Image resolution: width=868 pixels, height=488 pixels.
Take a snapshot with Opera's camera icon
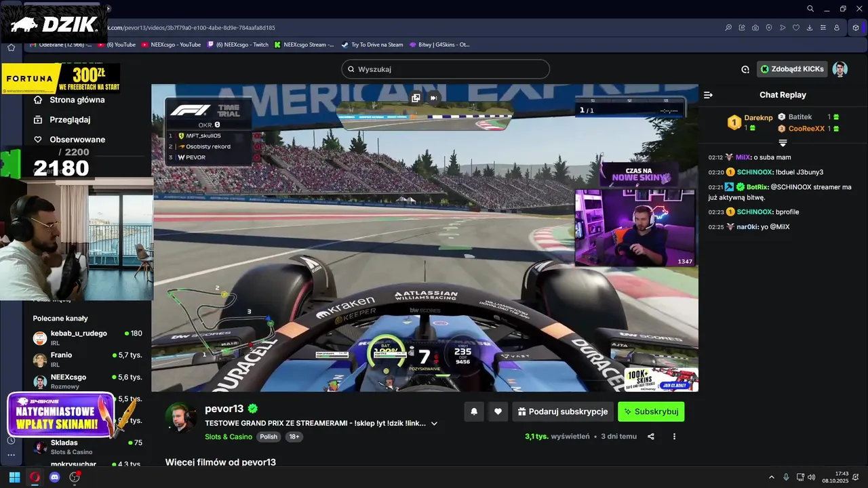[755, 28]
